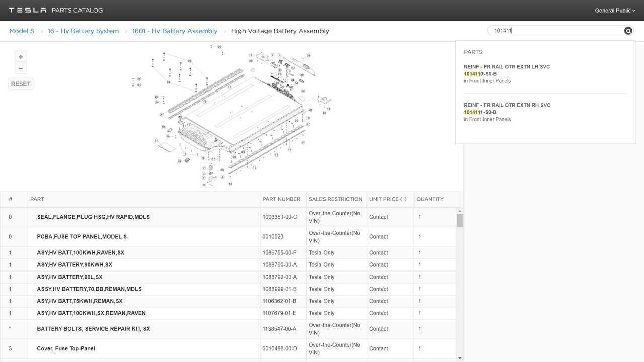Select ASY,HV BATTERY,90L,SX part

[69, 277]
